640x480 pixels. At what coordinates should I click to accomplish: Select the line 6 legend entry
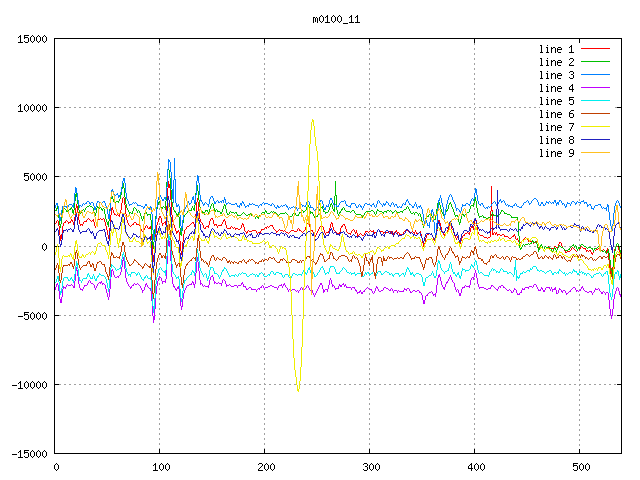point(556,114)
